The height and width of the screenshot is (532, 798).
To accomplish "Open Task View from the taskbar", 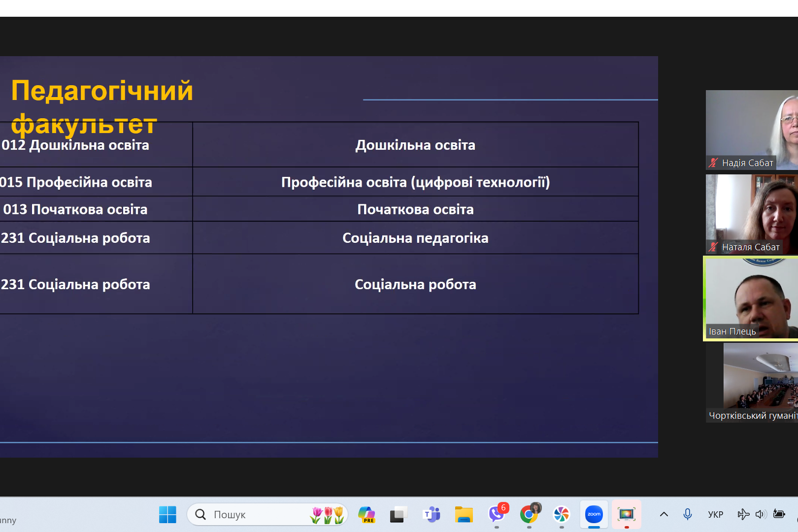I will pos(398,515).
